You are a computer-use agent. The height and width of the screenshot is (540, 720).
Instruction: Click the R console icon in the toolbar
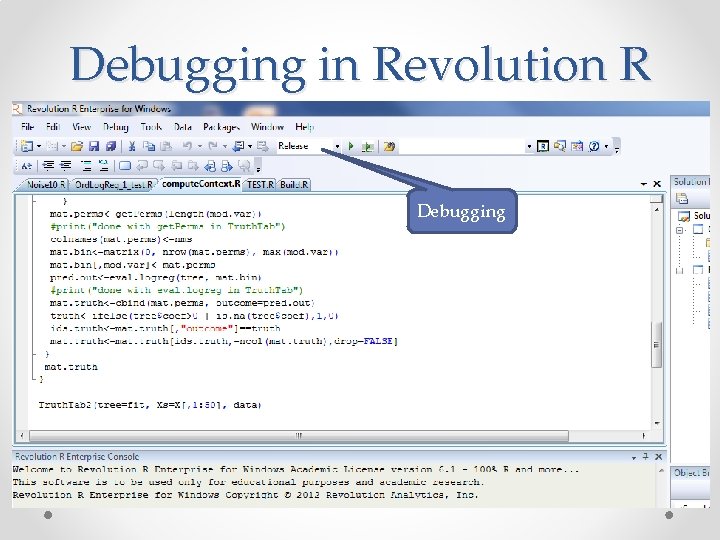(543, 146)
